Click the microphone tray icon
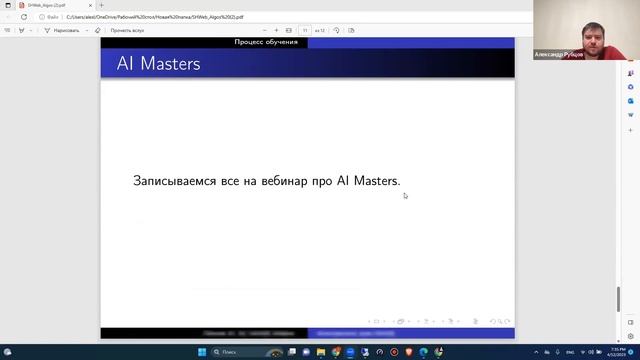Screen dimensions: 640x360 pos(558,352)
